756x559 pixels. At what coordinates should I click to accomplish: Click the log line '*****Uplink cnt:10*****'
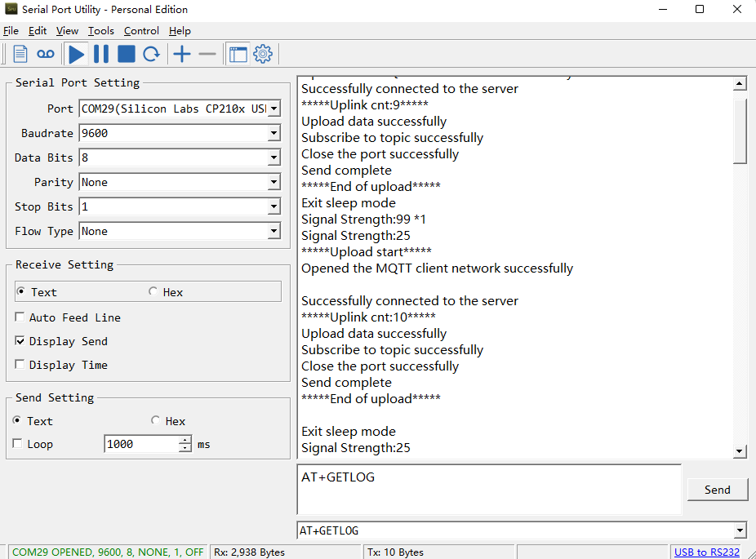[x=368, y=317]
